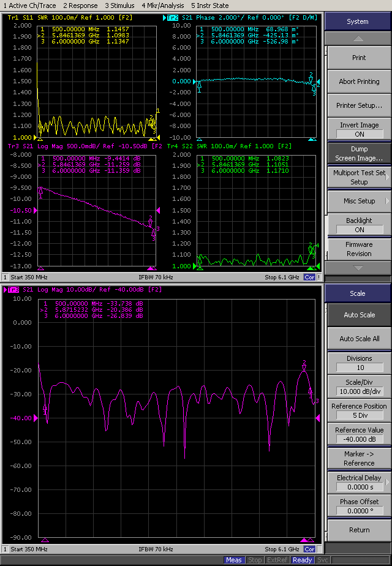The image size is (392, 566).
Task: Click the Meas indicator in the status bar
Action: tap(233, 560)
